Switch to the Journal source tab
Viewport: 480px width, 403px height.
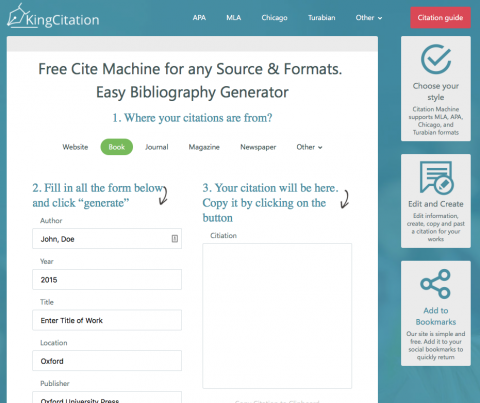point(157,147)
